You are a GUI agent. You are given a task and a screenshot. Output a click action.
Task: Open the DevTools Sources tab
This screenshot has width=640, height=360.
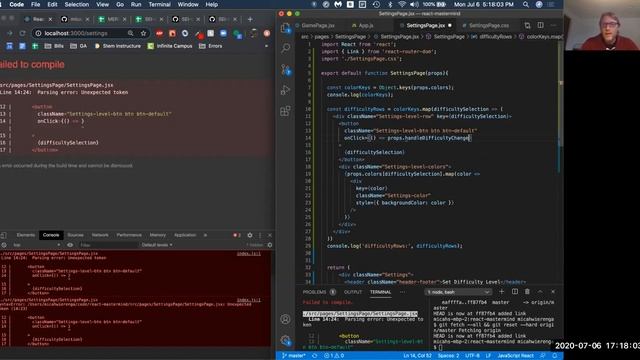75,235
